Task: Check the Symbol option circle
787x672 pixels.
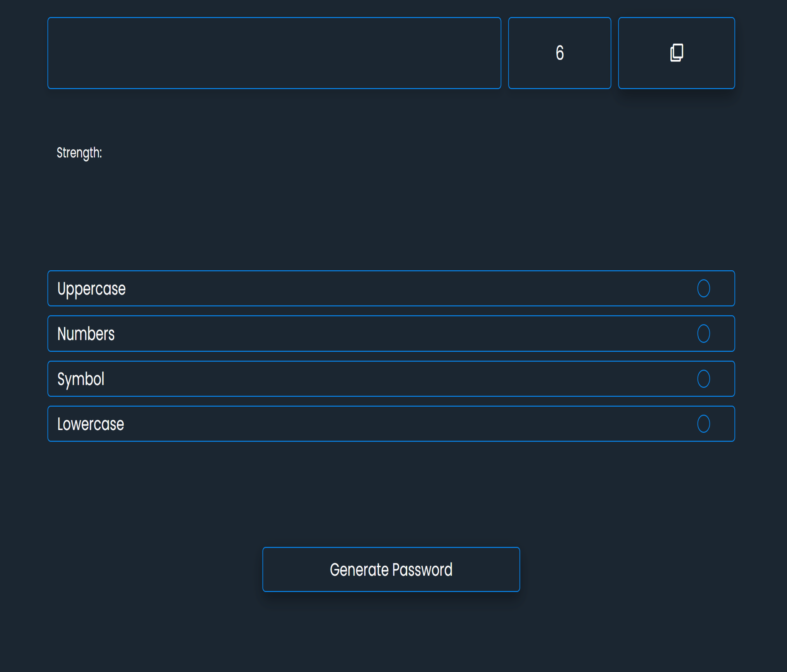Action: [x=703, y=379]
